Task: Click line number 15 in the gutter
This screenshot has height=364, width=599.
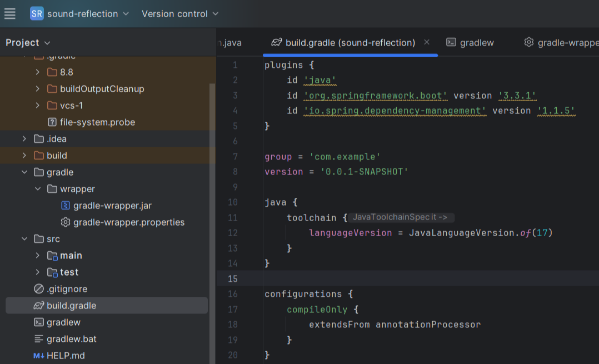Action: [x=233, y=279]
